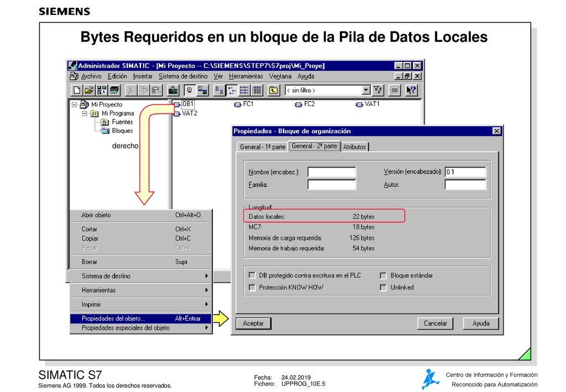Click the Versión (encabezado) field

coord(465,172)
